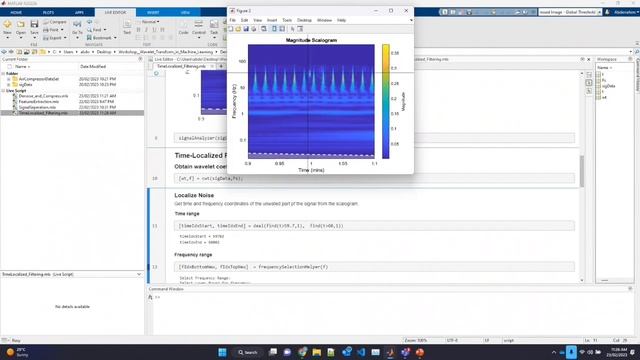Open Property Inspector icon in Figure toolbar
The image size is (640, 360).
pos(300,29)
